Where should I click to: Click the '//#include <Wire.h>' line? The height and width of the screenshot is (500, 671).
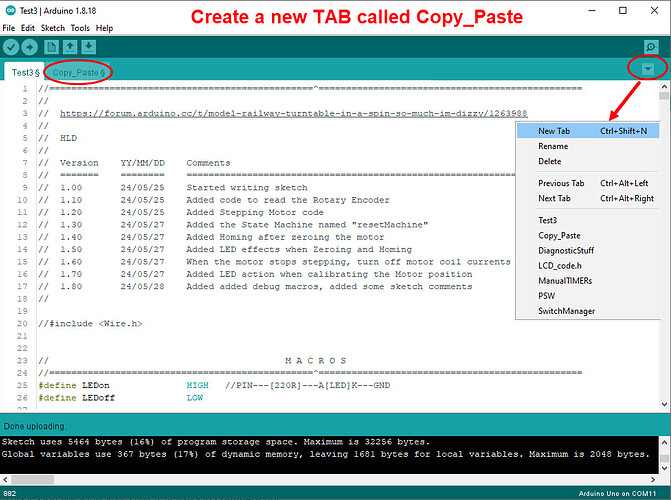click(90, 324)
